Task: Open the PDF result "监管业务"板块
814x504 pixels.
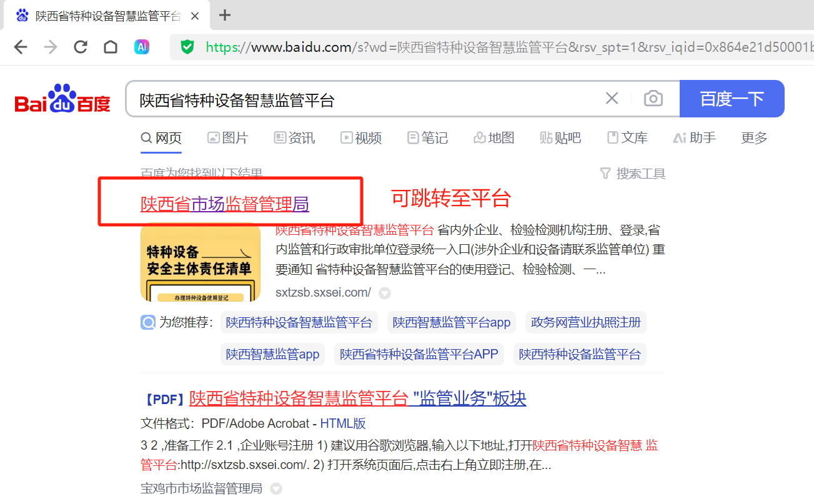Action: point(358,398)
